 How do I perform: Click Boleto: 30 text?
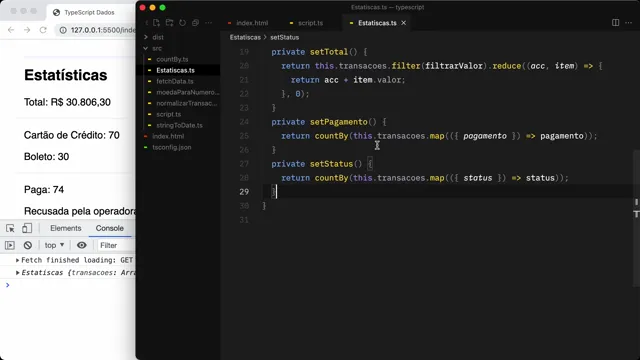pyautogui.click(x=47, y=157)
